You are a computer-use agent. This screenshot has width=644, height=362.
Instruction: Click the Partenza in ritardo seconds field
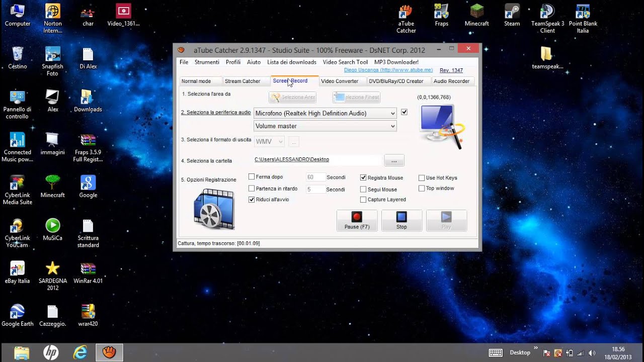click(315, 190)
